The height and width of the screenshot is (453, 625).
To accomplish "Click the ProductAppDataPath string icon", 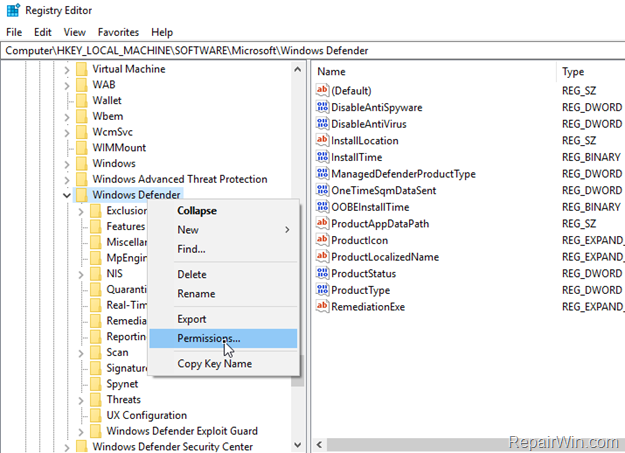I will pyautogui.click(x=322, y=223).
